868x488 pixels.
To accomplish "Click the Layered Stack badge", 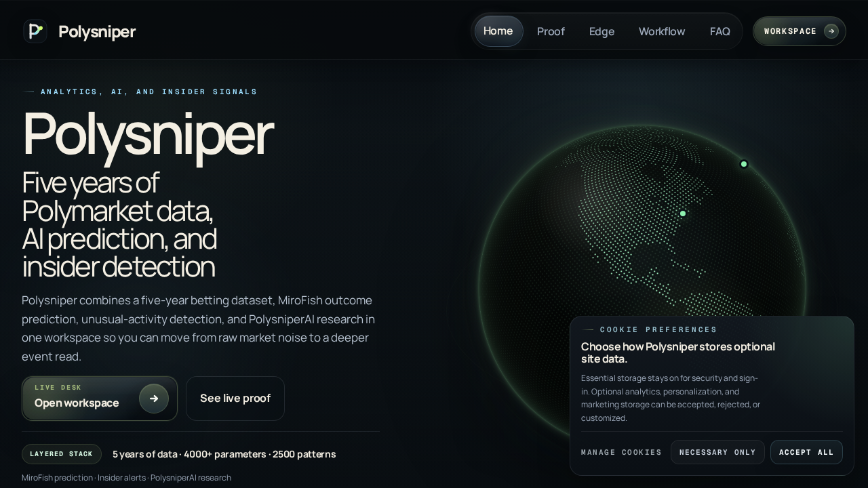I will click(x=62, y=454).
